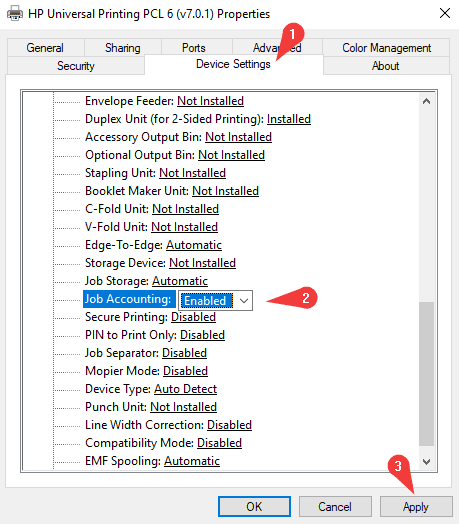
Task: Select the Duplex Unit label text
Action: click(175, 119)
